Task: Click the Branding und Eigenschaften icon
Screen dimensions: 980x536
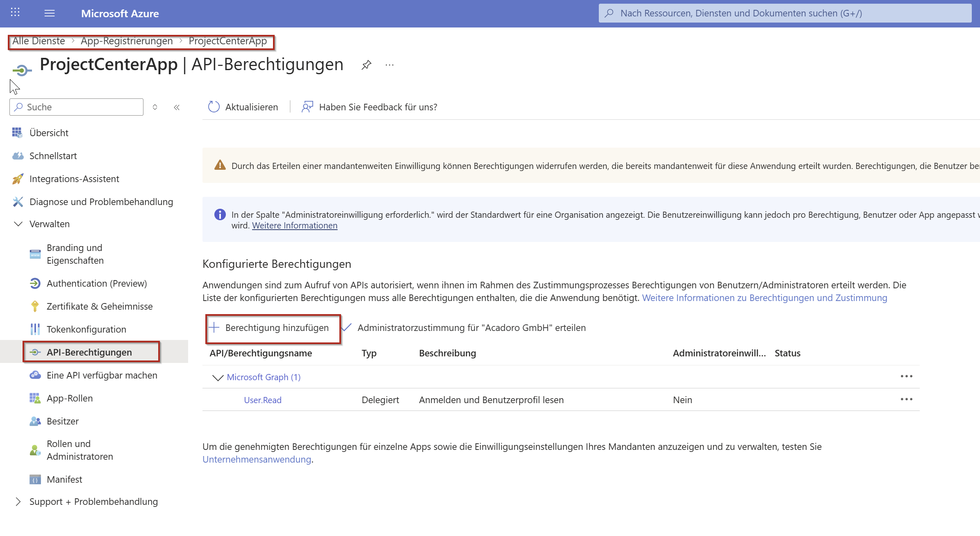Action: click(x=35, y=254)
